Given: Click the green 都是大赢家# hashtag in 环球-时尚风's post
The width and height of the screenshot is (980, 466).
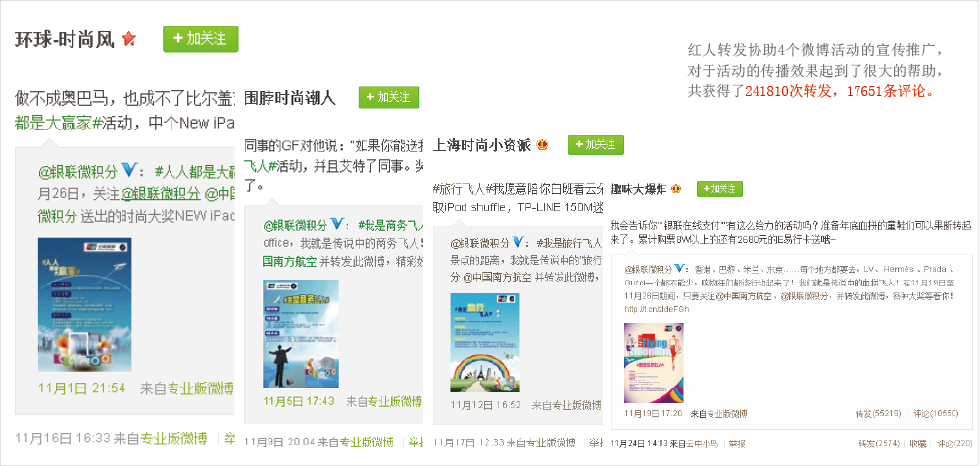Looking at the screenshot, I should [x=58, y=123].
